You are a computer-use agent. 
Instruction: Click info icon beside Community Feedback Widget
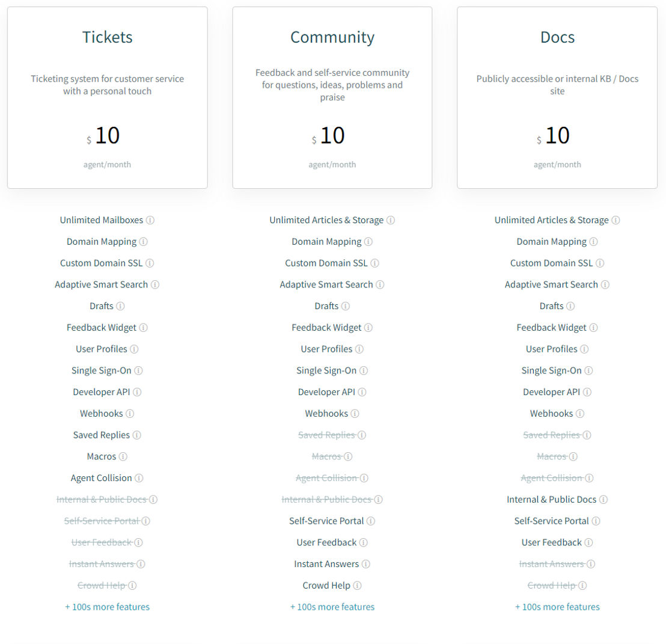(368, 328)
